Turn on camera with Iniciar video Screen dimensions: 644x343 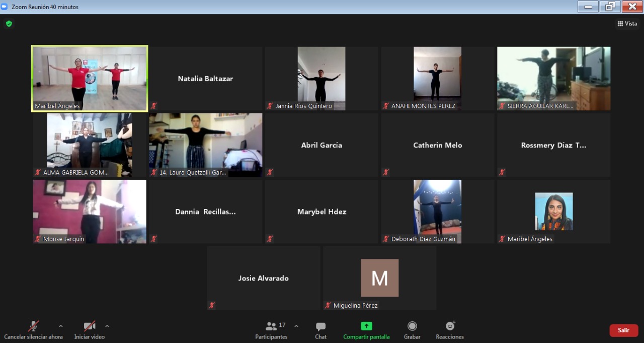pyautogui.click(x=90, y=326)
